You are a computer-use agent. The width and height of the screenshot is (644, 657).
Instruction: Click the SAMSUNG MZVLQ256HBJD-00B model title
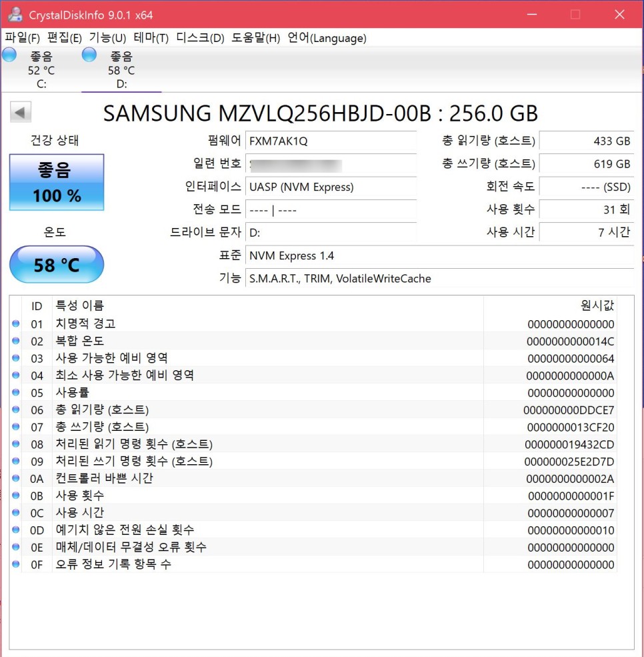(x=320, y=113)
